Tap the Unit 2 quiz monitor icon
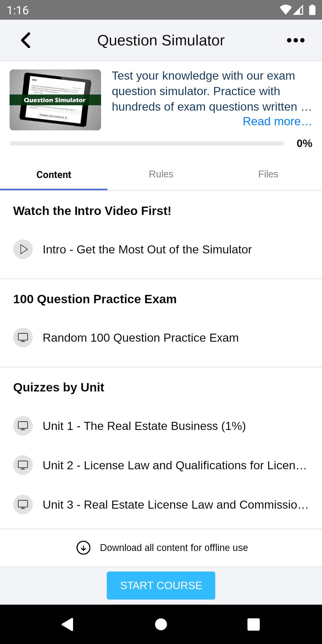 [x=23, y=465]
